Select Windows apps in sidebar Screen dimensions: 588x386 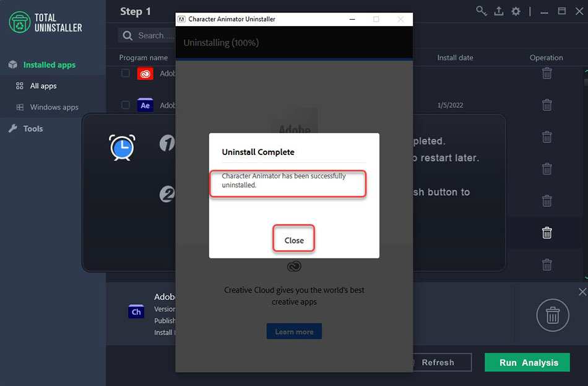[x=54, y=107]
